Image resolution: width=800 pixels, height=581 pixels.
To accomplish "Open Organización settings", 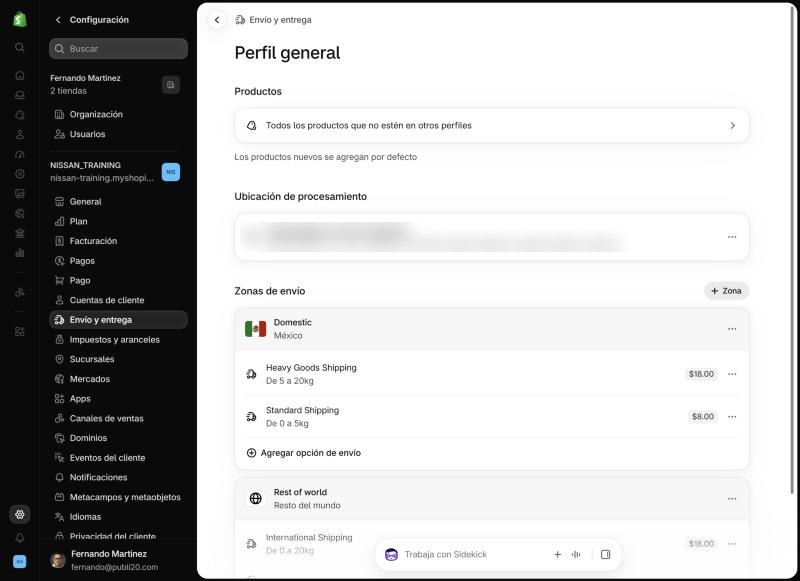I will tap(118, 114).
